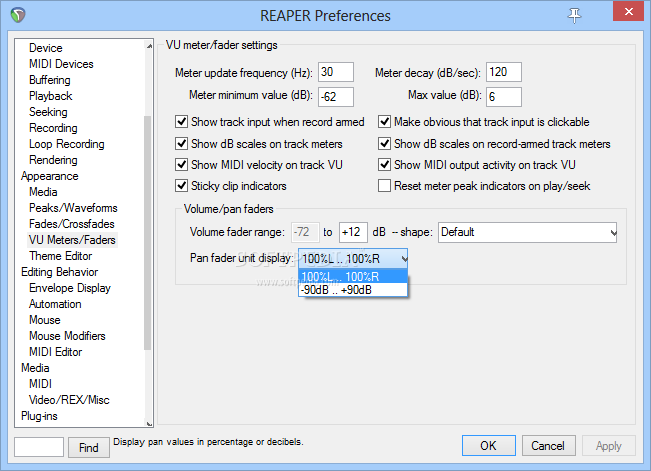Image resolution: width=651 pixels, height=471 pixels.
Task: Click the category list scrollbar thumb
Action: (147, 233)
